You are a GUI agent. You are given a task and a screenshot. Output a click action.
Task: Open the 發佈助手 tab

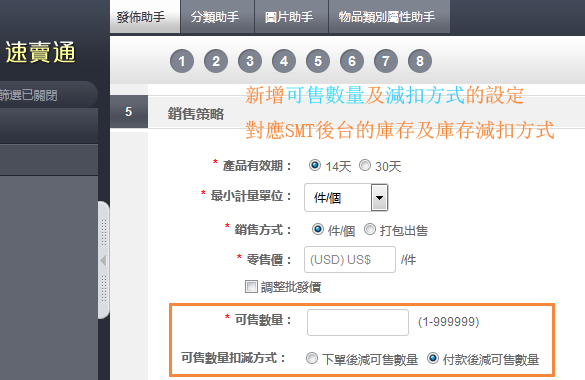point(145,16)
